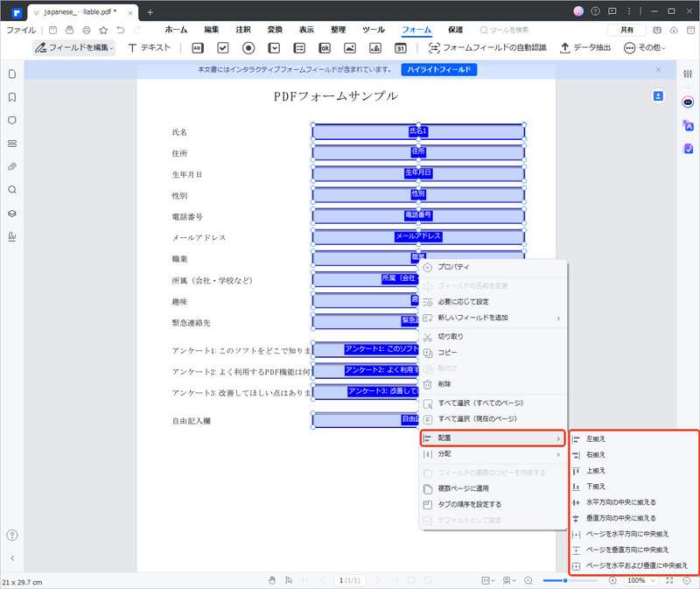Image resolution: width=700 pixels, height=589 pixels.
Task: Open the 編集 tab
Action: pyautogui.click(x=211, y=30)
